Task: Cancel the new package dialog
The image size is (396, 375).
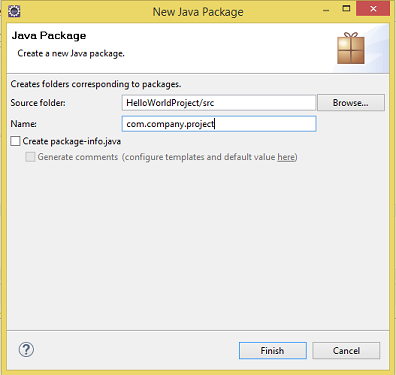Action: [x=346, y=351]
